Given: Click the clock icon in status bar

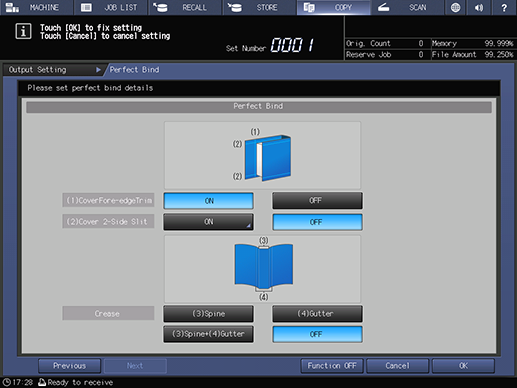Looking at the screenshot, I should click(7, 382).
